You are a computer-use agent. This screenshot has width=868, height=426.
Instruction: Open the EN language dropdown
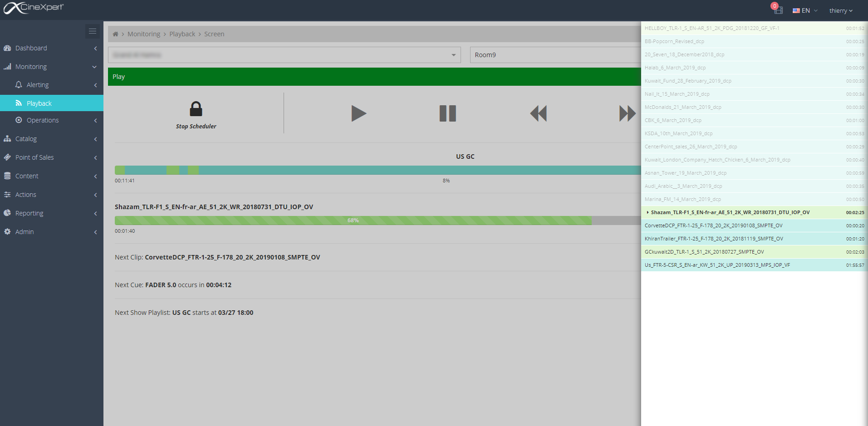coord(805,10)
